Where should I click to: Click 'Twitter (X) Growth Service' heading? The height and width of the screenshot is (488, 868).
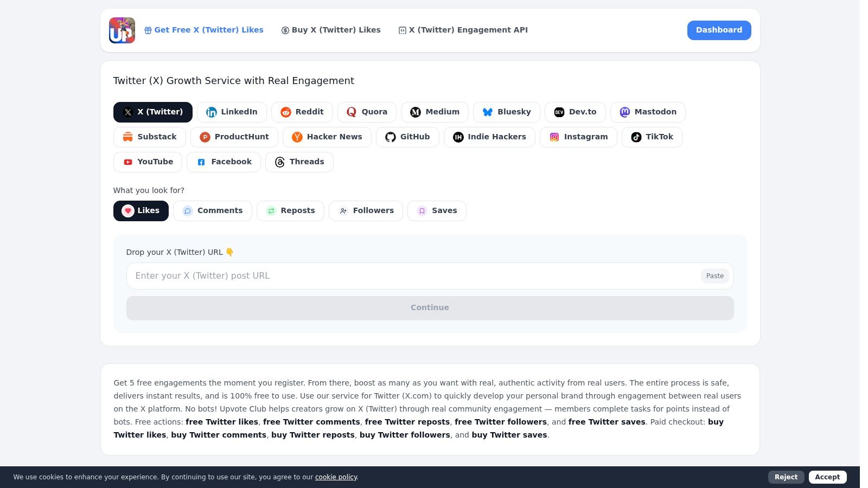point(233,81)
